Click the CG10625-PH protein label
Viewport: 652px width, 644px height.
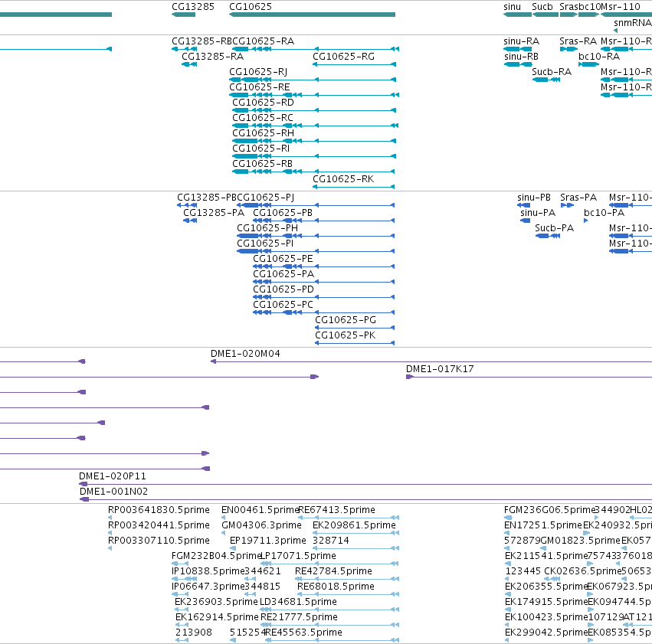[x=267, y=228]
